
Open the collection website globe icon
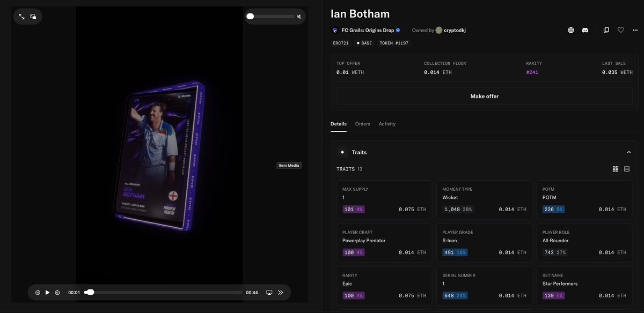[x=571, y=30]
